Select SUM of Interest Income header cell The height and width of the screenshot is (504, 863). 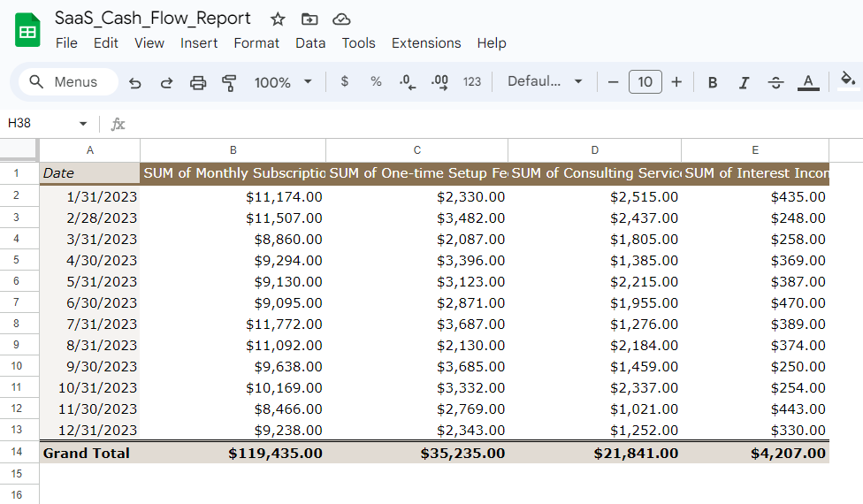point(755,173)
